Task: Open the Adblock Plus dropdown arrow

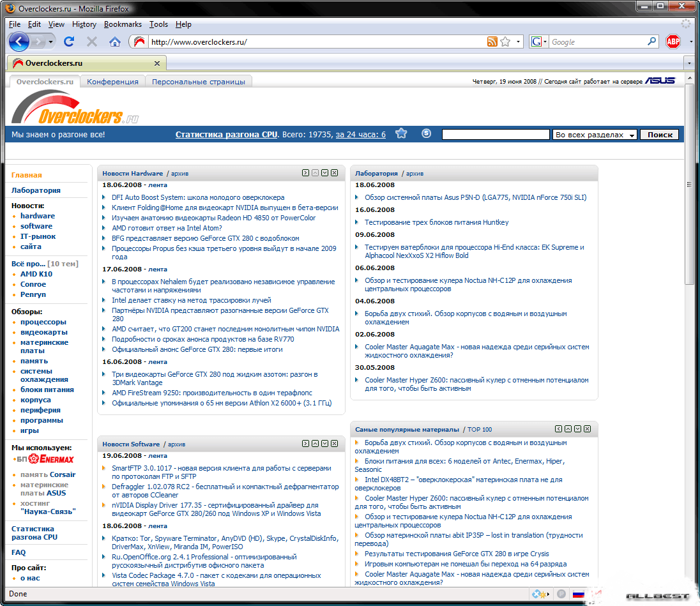Action: tap(691, 42)
